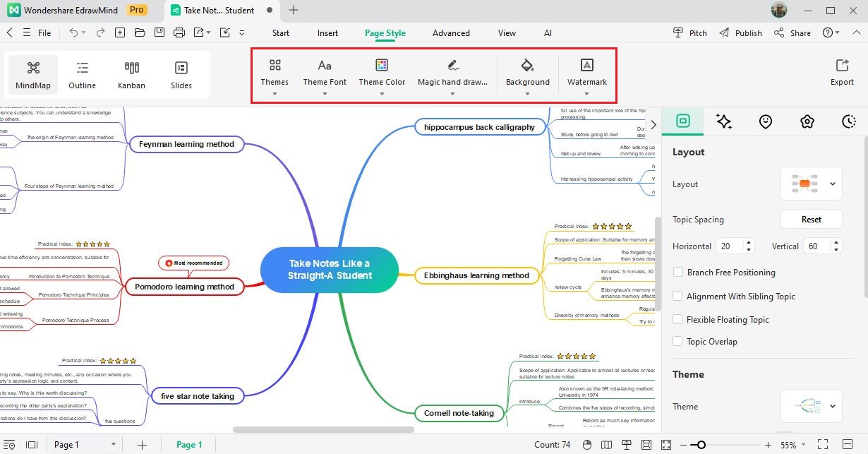Click the Horizontal spacing value field

pos(729,246)
